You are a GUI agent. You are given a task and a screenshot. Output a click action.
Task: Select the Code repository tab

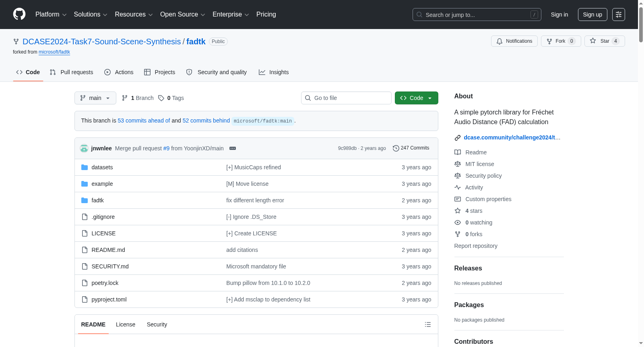coord(28,72)
